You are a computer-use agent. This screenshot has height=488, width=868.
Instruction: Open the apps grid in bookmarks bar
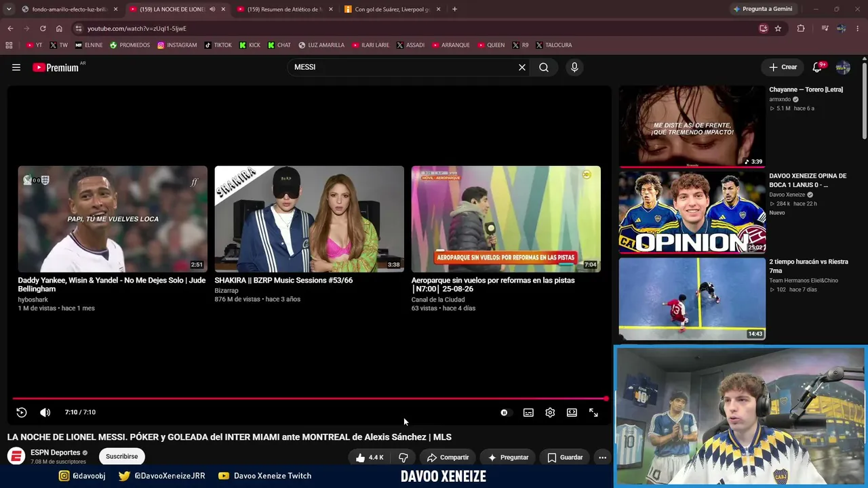coord(9,45)
